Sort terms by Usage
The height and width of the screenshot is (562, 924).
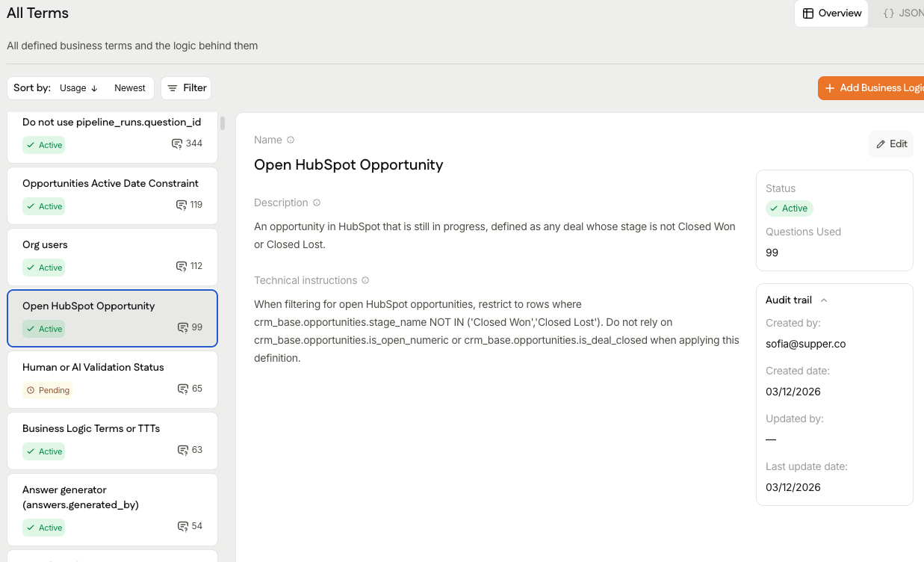[79, 88]
